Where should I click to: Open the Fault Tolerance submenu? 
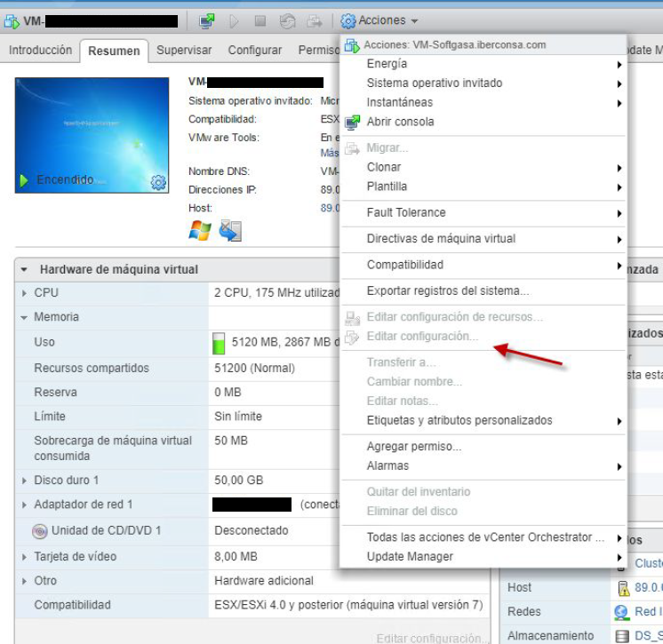tap(483, 213)
